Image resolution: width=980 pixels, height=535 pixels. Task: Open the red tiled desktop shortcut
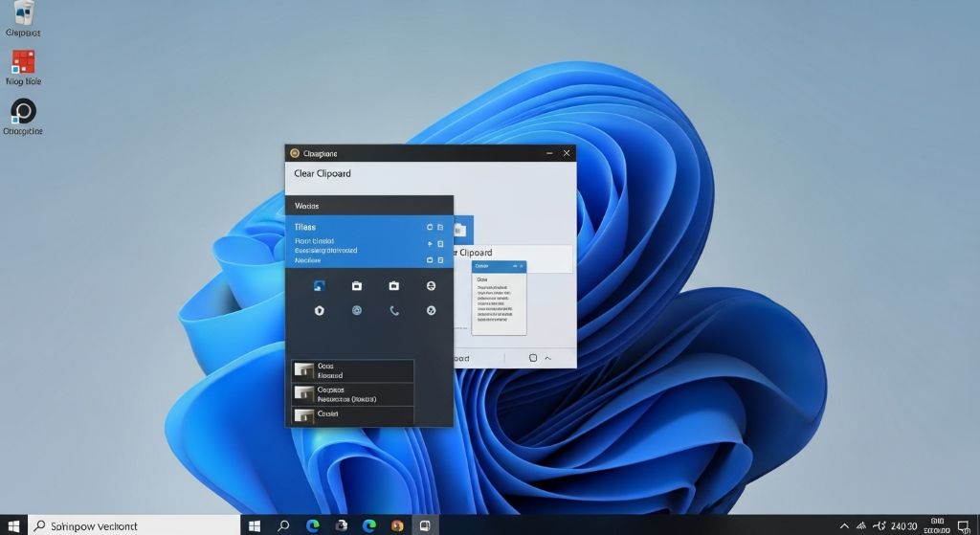tap(23, 63)
